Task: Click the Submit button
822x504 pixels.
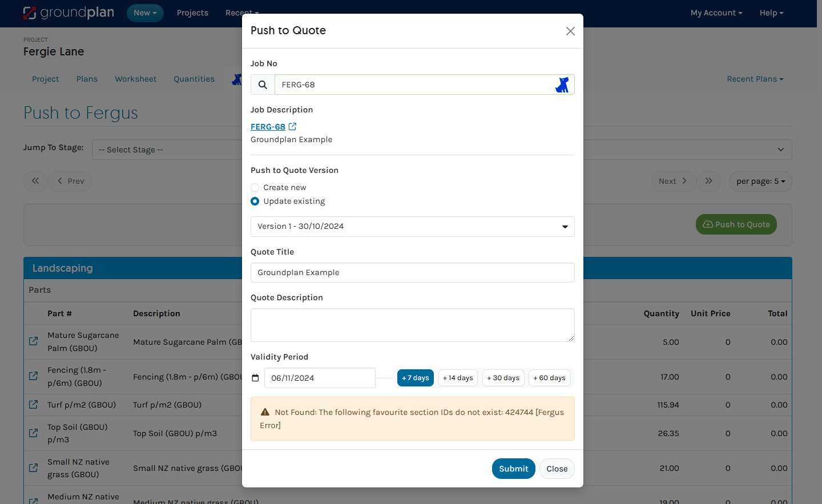Action: (513, 469)
